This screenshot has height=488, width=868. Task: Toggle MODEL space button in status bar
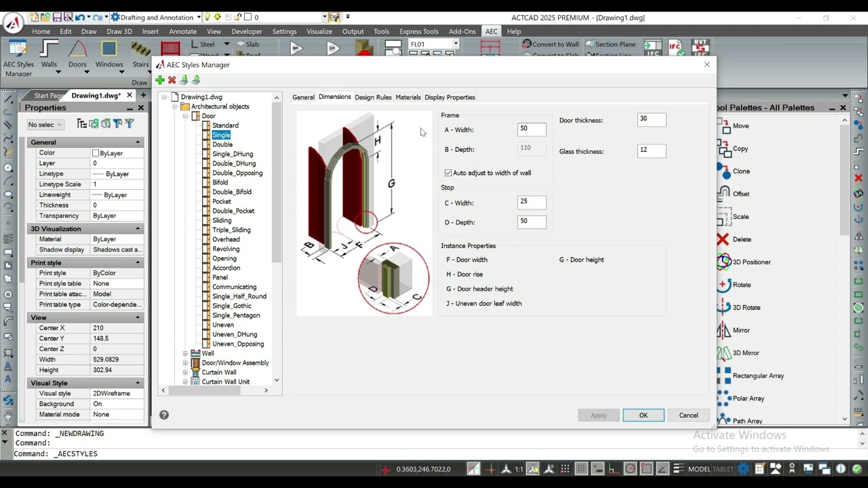699,469
